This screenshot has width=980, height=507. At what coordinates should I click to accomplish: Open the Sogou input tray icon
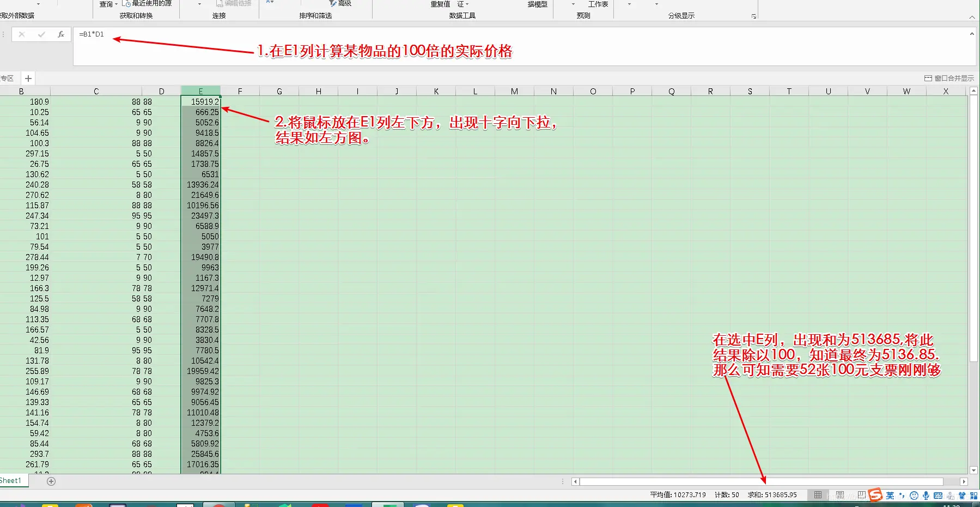tap(874, 494)
